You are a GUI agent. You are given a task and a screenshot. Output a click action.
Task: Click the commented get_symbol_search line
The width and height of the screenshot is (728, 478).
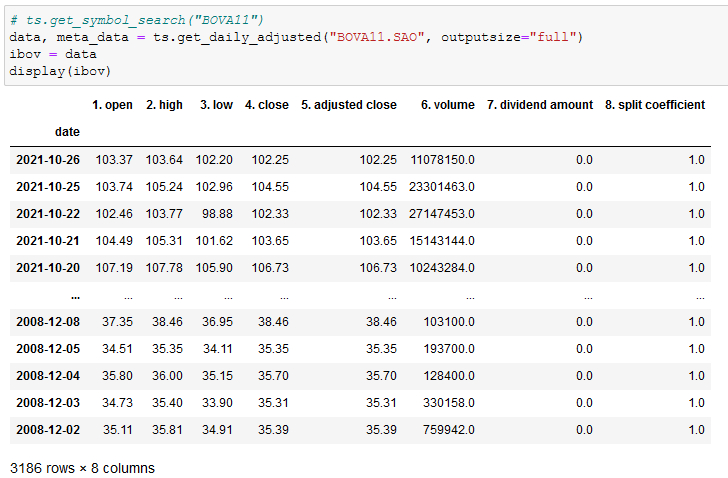[136, 20]
